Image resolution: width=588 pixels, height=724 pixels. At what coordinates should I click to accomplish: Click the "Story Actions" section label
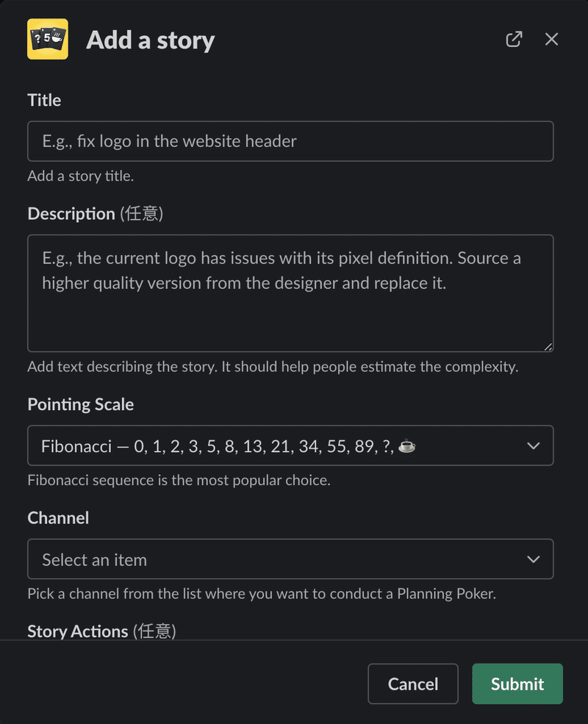pos(77,631)
